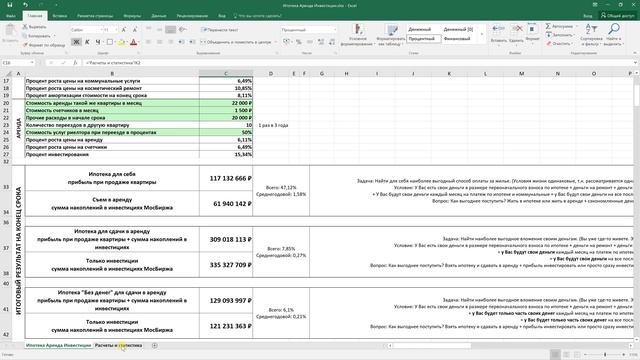The width and height of the screenshot is (640, 360).
Task: Click the Share (Общий доступ) button
Action: [618, 16]
